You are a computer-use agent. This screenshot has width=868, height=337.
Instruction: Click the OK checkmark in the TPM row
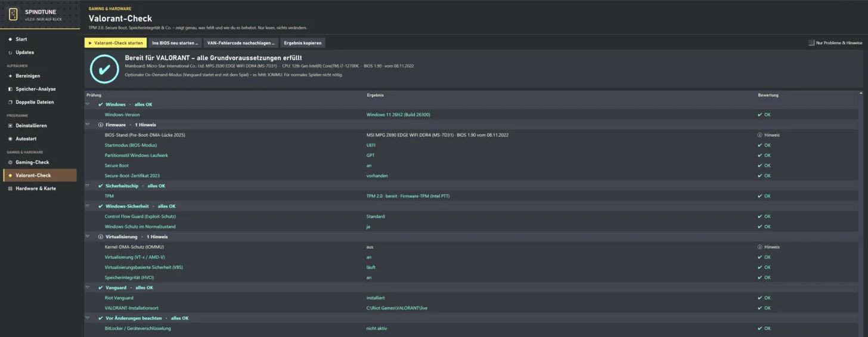pos(760,196)
